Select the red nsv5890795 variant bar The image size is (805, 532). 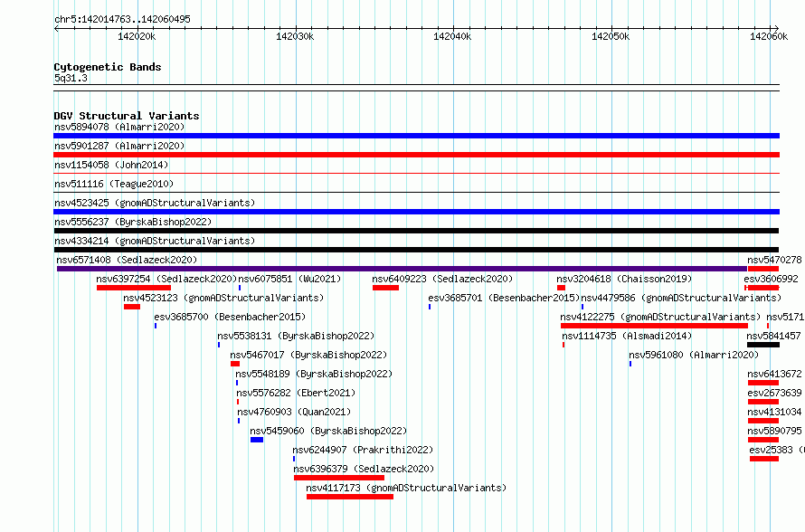pyautogui.click(x=763, y=440)
